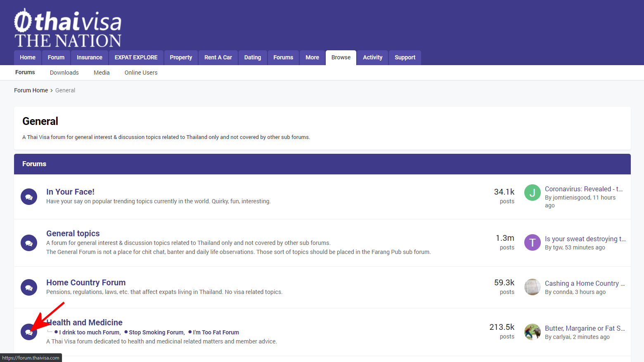Open the Cashing a Home Country topic

click(x=585, y=283)
